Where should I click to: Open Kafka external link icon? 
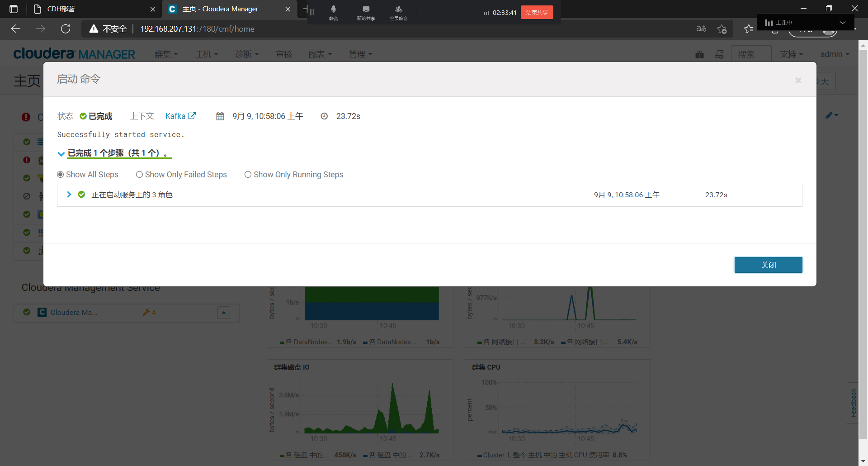coord(192,116)
